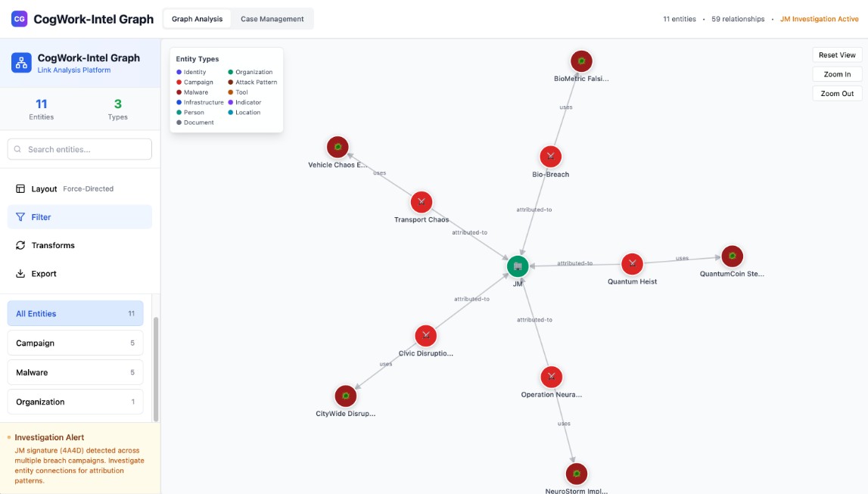Select the QuantumCoin malware node
The width and height of the screenshot is (868, 494).
(x=732, y=256)
